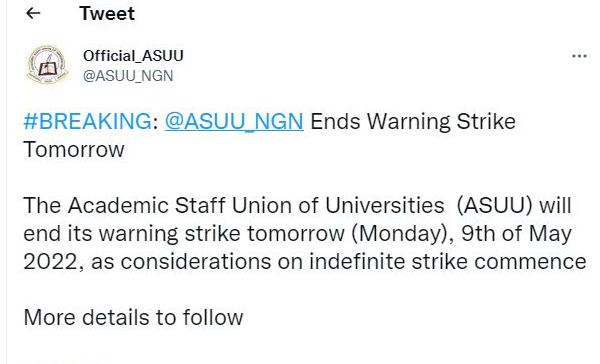Click the word "Tomorrow" in the headline

click(74, 150)
